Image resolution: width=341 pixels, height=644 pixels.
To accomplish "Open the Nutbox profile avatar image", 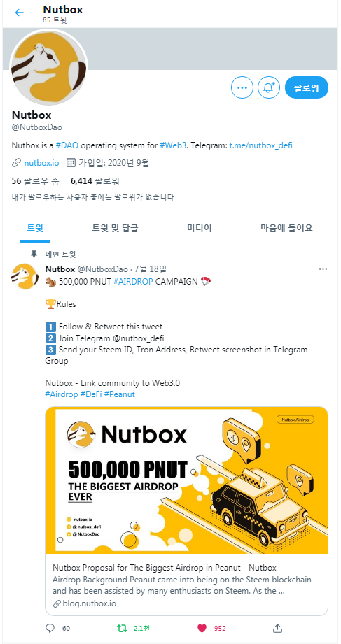I will coord(48,66).
